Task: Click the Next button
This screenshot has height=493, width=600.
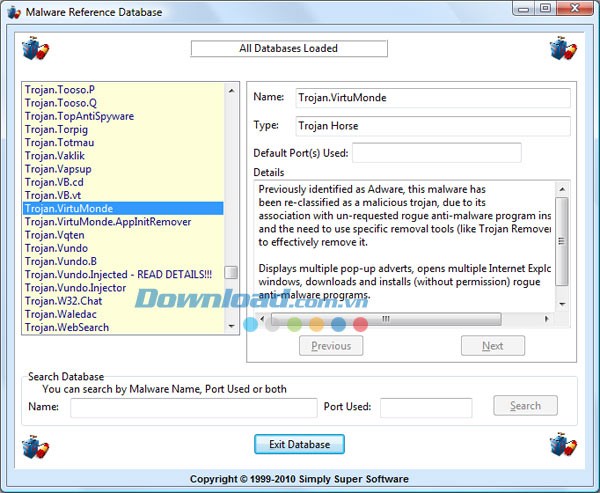Action: [493, 346]
